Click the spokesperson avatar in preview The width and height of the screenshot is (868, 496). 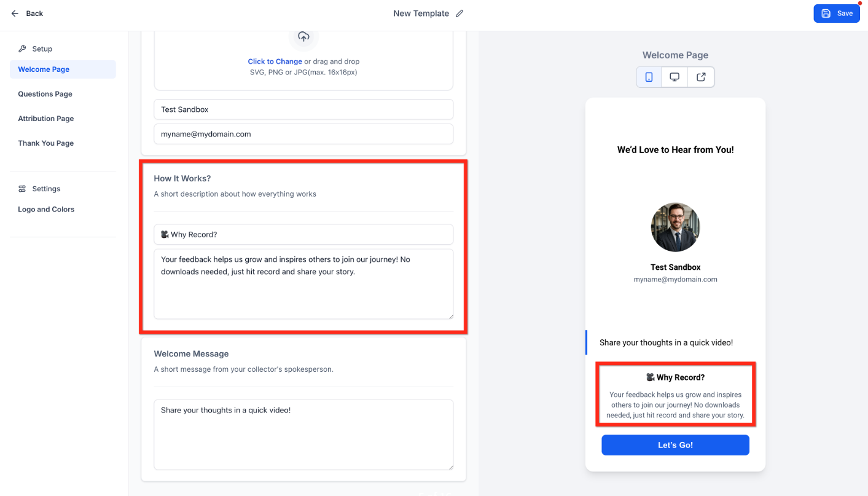pyautogui.click(x=675, y=227)
